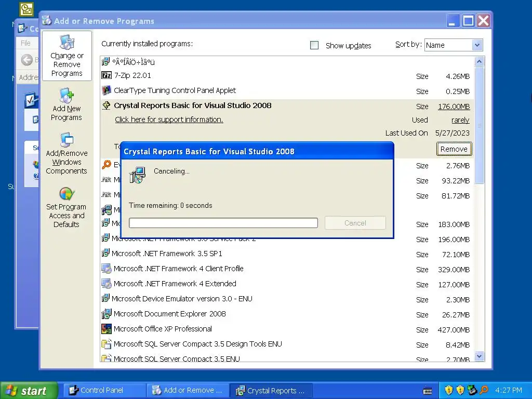Screen dimensions: 532x399
Task: Click Remove button for Crystal Reports
Action: tap(454, 149)
